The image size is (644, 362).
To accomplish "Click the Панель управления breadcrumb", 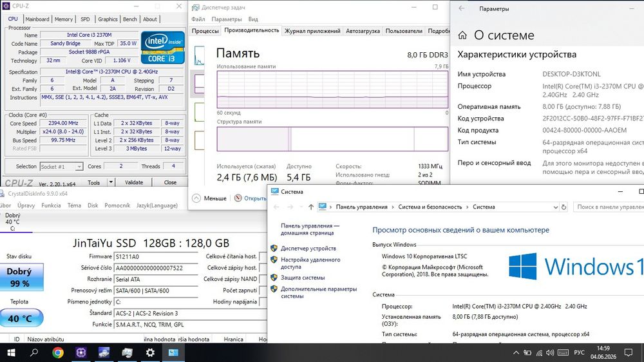I will tap(361, 207).
